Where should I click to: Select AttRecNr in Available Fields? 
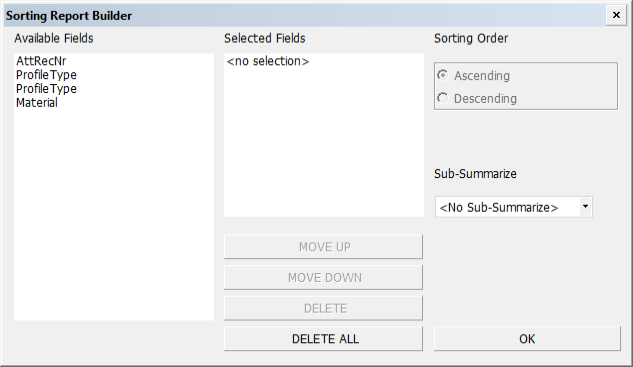pyautogui.click(x=41, y=61)
